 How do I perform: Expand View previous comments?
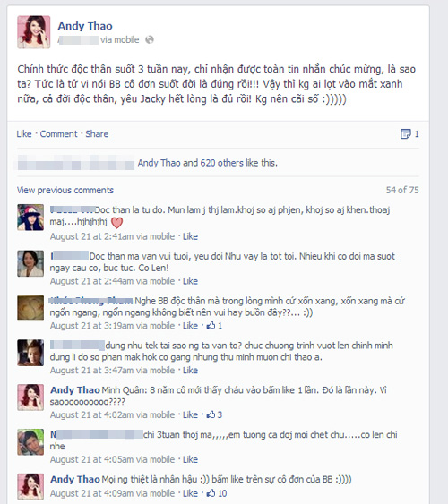[65, 190]
